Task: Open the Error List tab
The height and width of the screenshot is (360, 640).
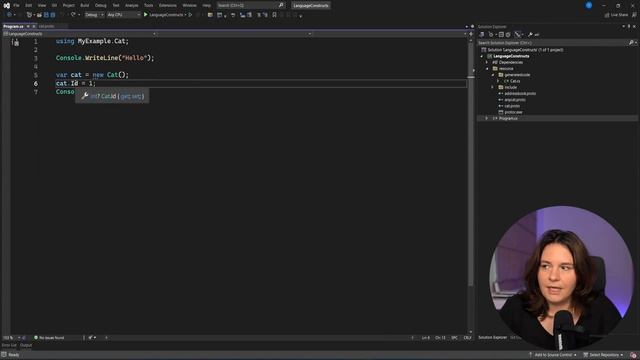Action: 9,345
